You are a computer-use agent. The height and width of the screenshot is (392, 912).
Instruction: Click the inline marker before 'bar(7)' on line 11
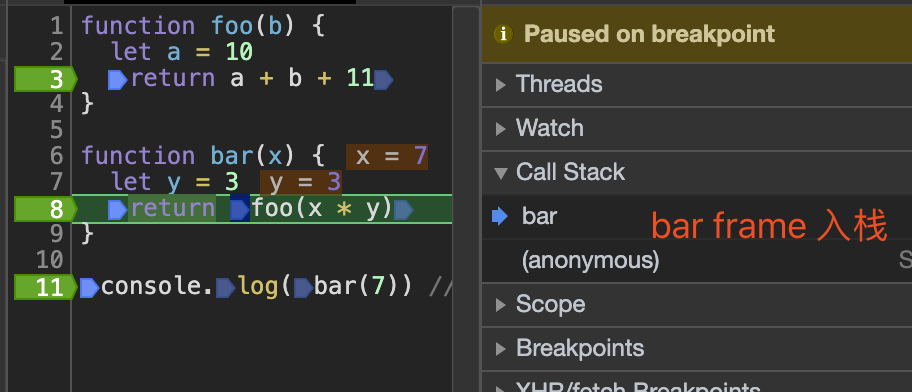304,288
